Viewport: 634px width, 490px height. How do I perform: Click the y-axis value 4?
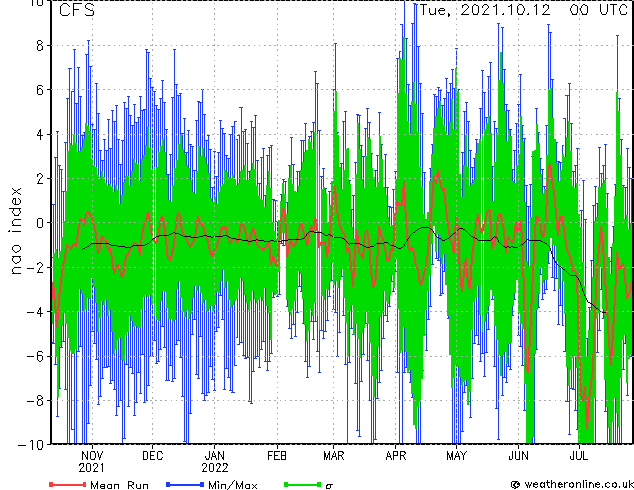[40, 134]
